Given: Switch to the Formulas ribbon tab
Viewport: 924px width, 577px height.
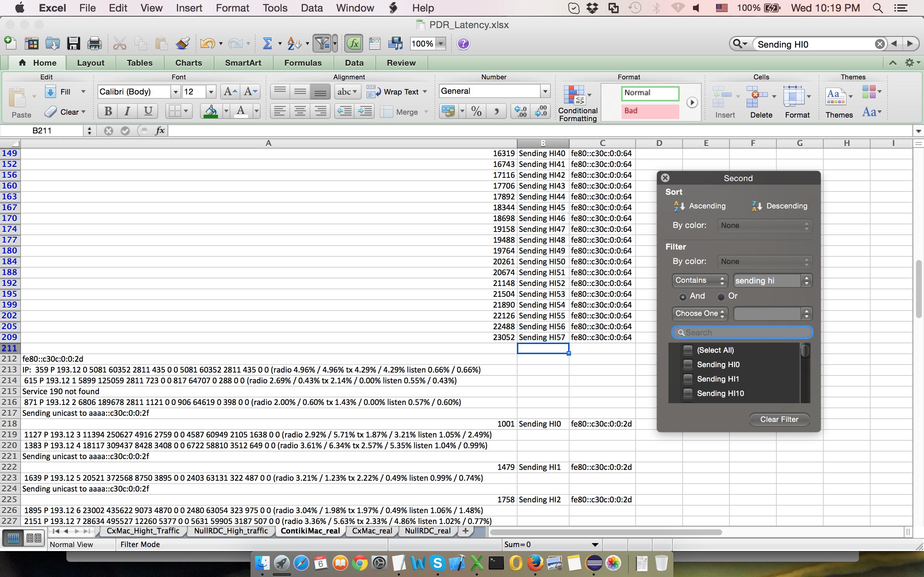Looking at the screenshot, I should pyautogui.click(x=303, y=63).
